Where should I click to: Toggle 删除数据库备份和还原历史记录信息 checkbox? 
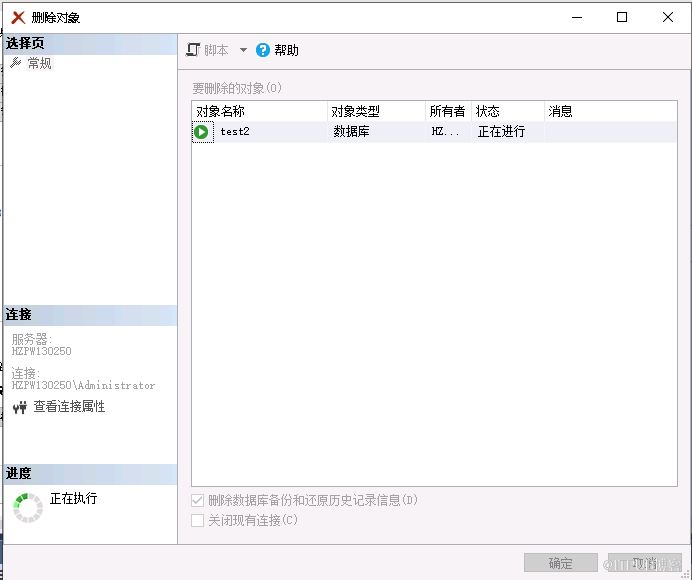[x=198, y=500]
